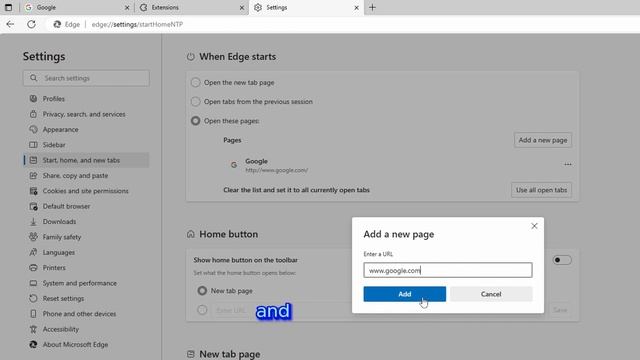Viewport: 640px width, 360px height.
Task: Open more options for Google page
Action: 568,164
